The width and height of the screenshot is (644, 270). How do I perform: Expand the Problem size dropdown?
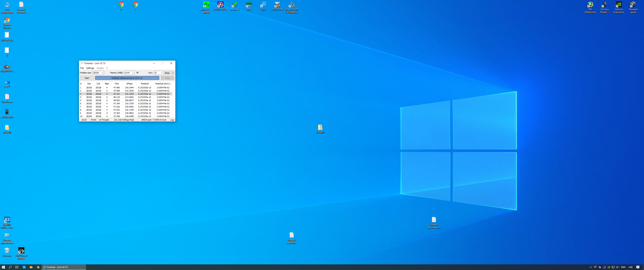point(102,73)
